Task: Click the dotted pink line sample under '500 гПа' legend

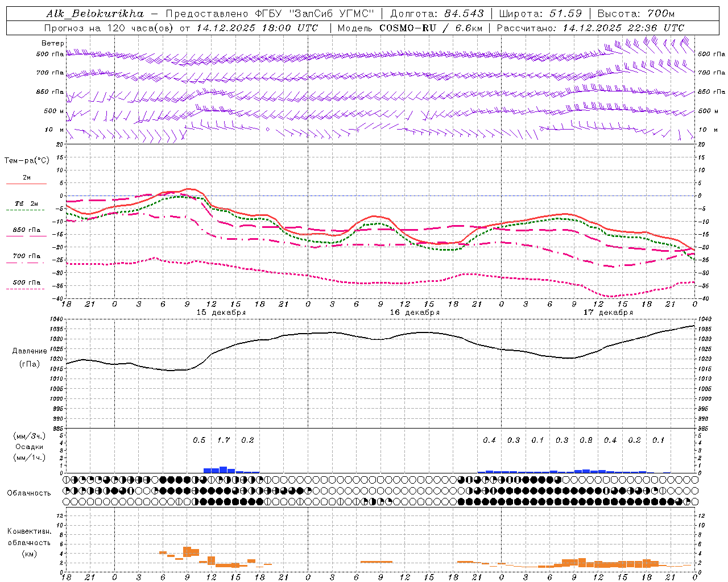Action: click(x=26, y=289)
